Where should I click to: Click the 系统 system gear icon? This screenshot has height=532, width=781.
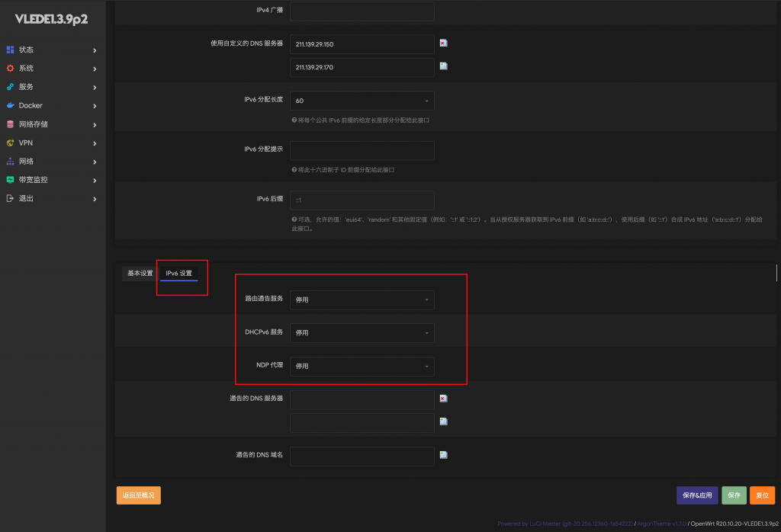(10, 68)
